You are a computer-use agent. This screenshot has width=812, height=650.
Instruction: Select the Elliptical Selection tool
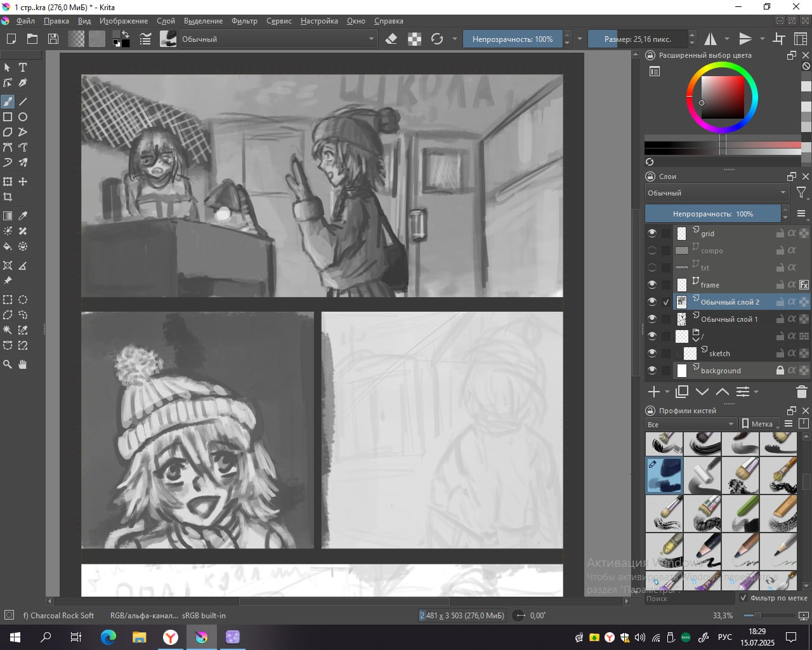23,300
